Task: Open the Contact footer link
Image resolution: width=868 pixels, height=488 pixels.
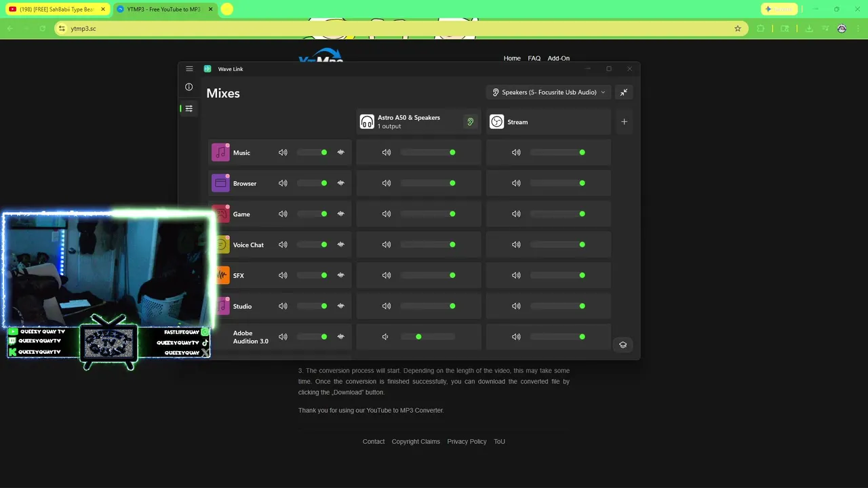Action: point(374,441)
